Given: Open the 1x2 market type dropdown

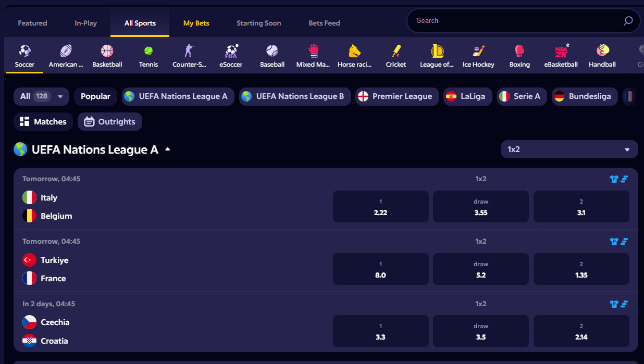Looking at the screenshot, I should [569, 149].
